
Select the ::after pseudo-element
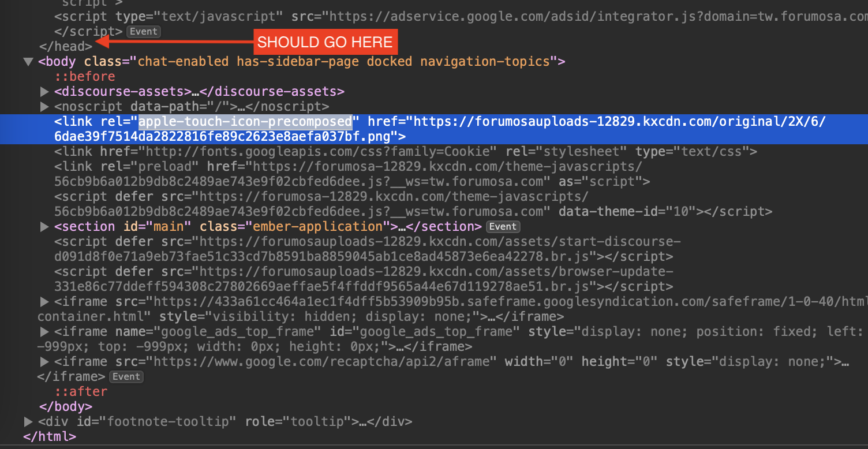[x=81, y=392]
